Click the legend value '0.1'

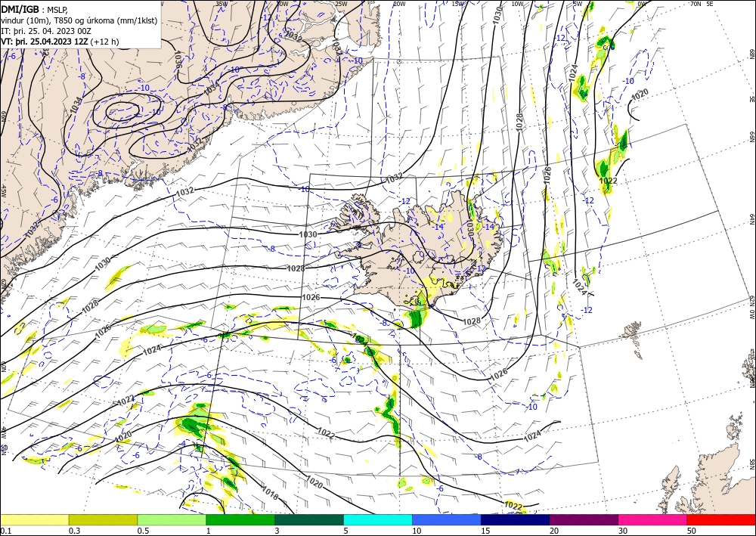(6, 531)
